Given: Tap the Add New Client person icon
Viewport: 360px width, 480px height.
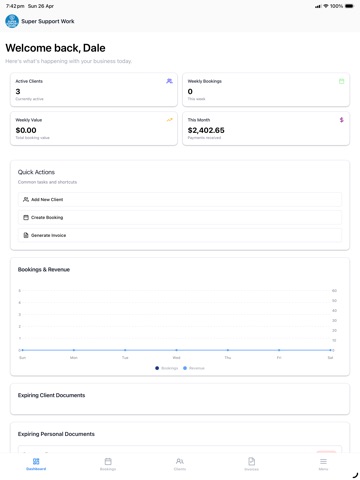Looking at the screenshot, I should point(26,199).
